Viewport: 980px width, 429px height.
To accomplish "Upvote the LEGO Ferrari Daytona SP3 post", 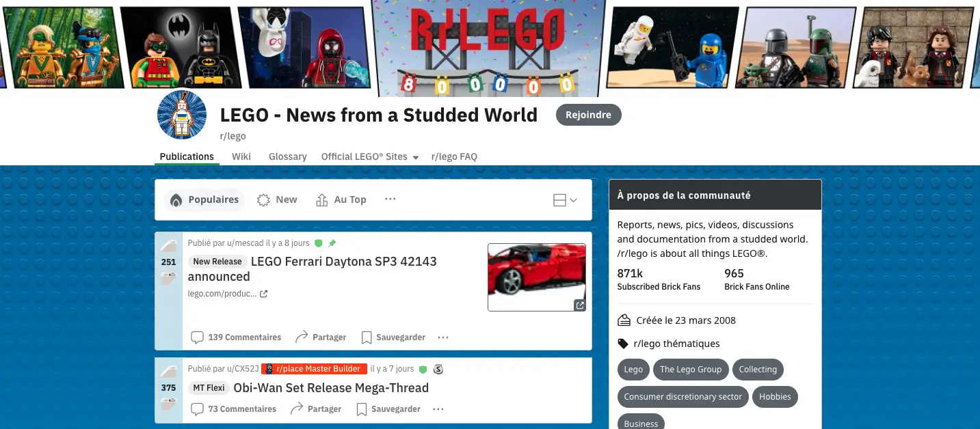I will (x=168, y=246).
